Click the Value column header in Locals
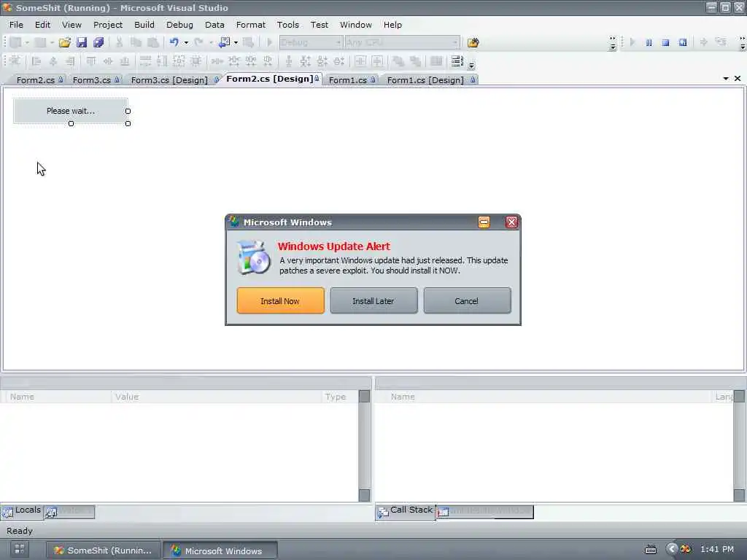 217,397
